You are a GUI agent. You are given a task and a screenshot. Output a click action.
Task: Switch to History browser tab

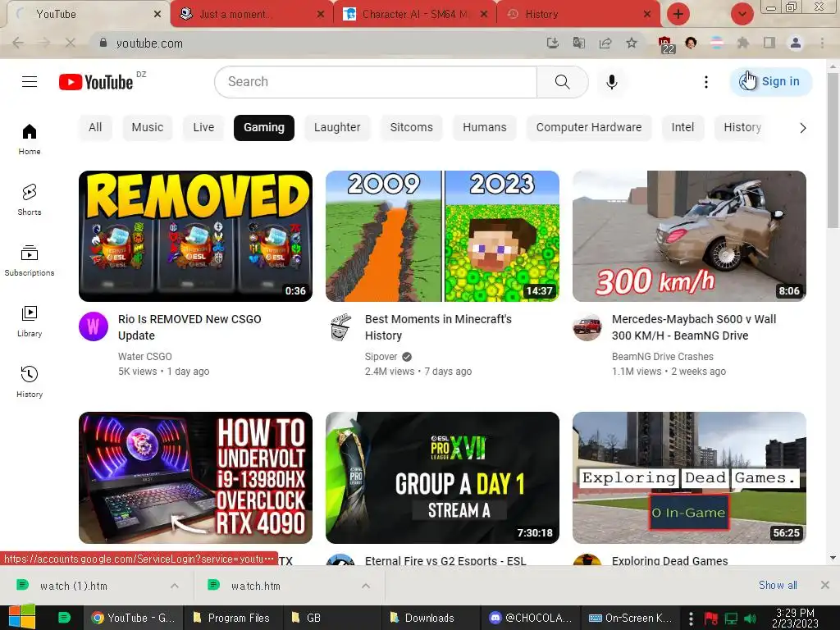pos(578,14)
